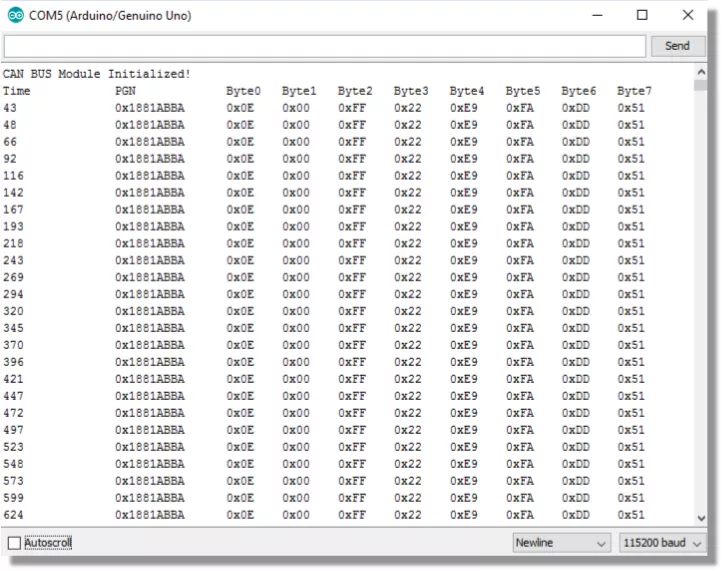Image resolution: width=723 pixels, height=571 pixels.
Task: Click the 'Byte7' column header text
Action: pyautogui.click(x=634, y=91)
